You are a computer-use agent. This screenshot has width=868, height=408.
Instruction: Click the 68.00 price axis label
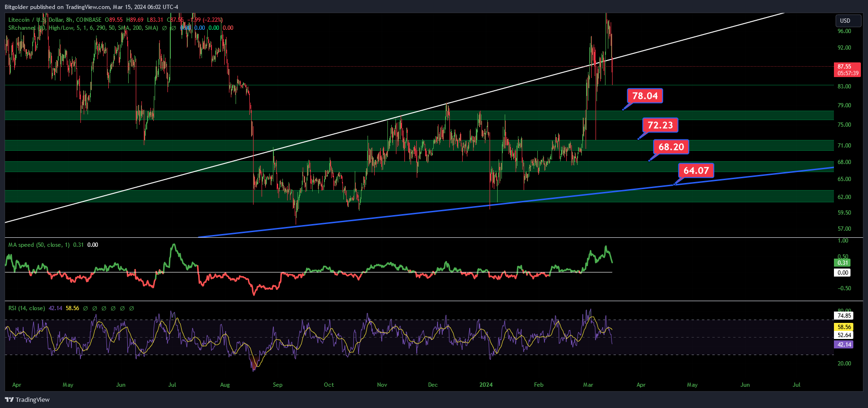click(844, 162)
